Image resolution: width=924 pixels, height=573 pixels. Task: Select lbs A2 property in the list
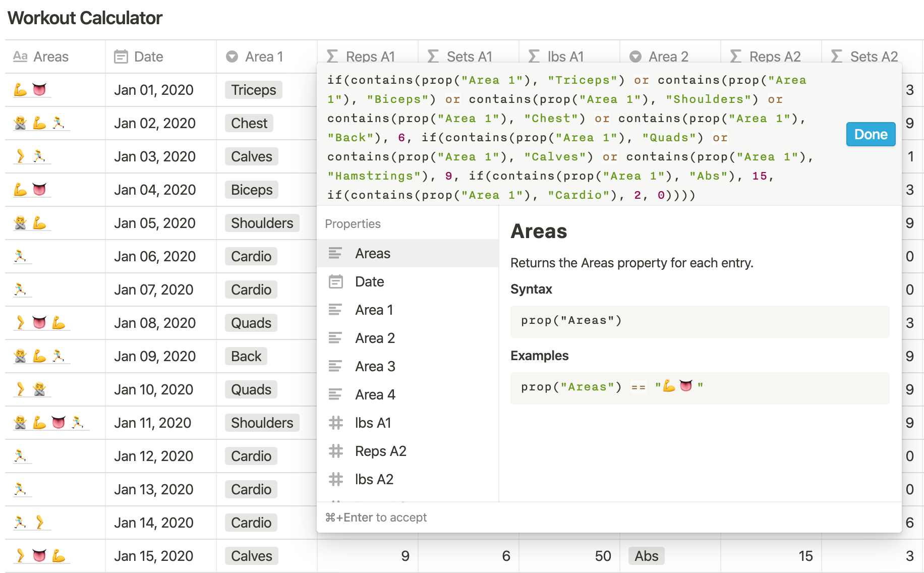pyautogui.click(x=408, y=479)
